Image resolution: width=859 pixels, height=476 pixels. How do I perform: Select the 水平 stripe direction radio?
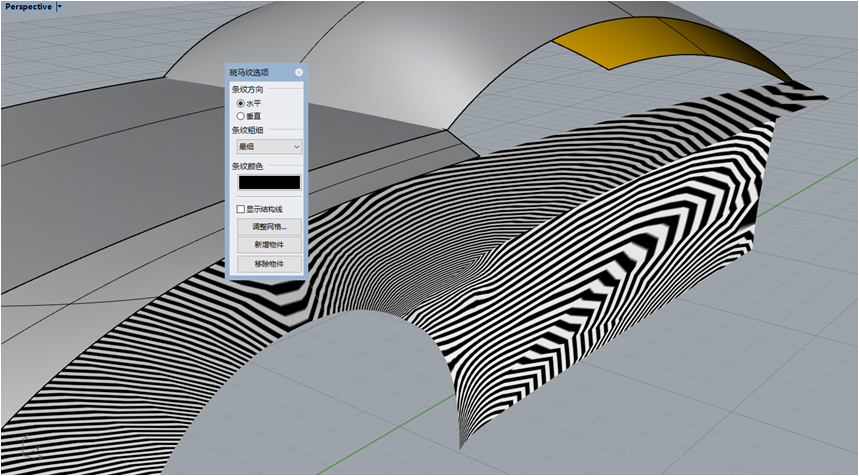click(240, 103)
